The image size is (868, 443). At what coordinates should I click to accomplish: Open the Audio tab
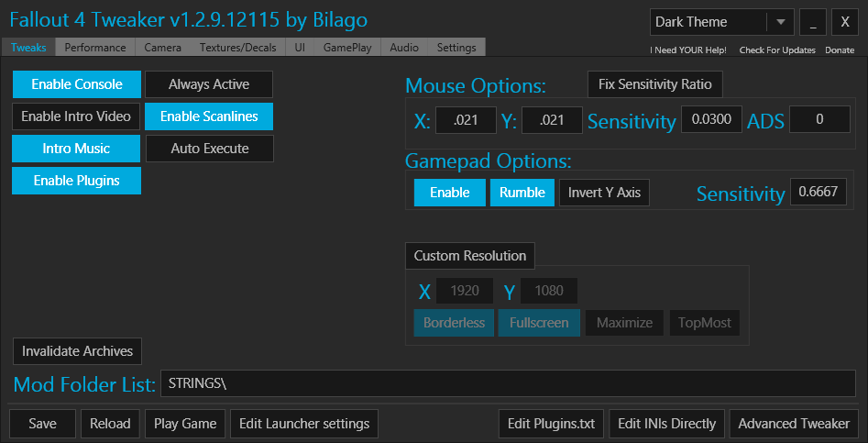[x=404, y=48]
